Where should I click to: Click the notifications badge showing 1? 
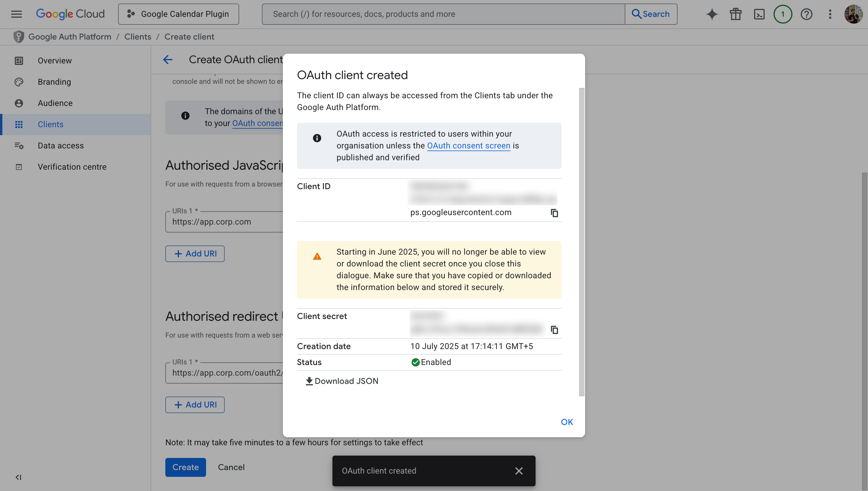pos(783,14)
